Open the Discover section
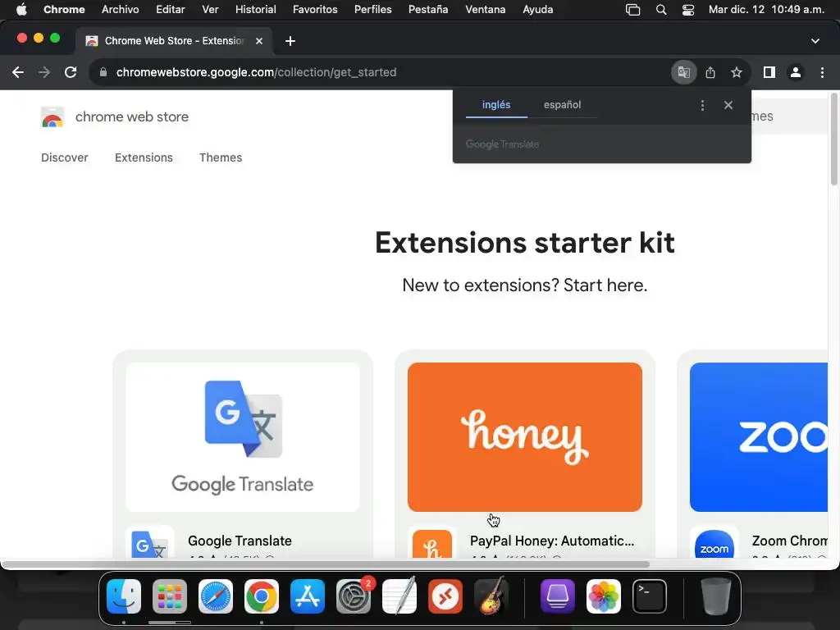The height and width of the screenshot is (630, 840). pyautogui.click(x=64, y=157)
